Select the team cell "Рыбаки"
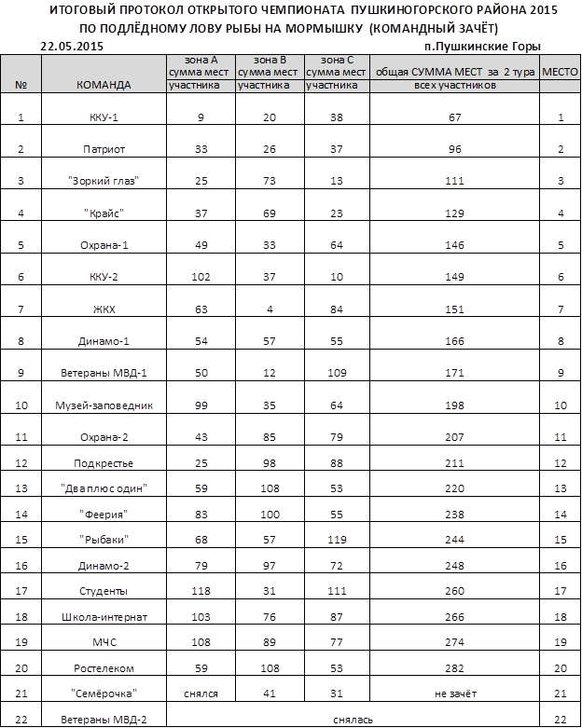This screenshot has height=728, width=582. pyautogui.click(x=104, y=535)
